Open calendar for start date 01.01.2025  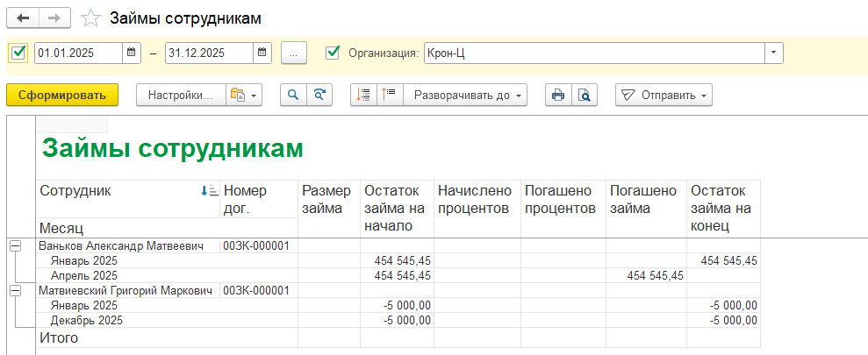(131, 53)
